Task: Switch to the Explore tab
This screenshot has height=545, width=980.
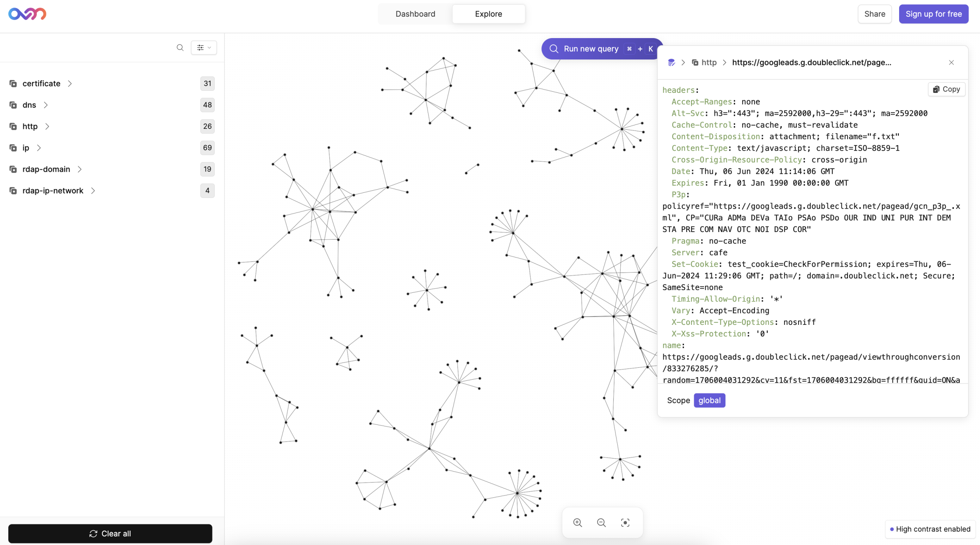Action: tap(488, 14)
